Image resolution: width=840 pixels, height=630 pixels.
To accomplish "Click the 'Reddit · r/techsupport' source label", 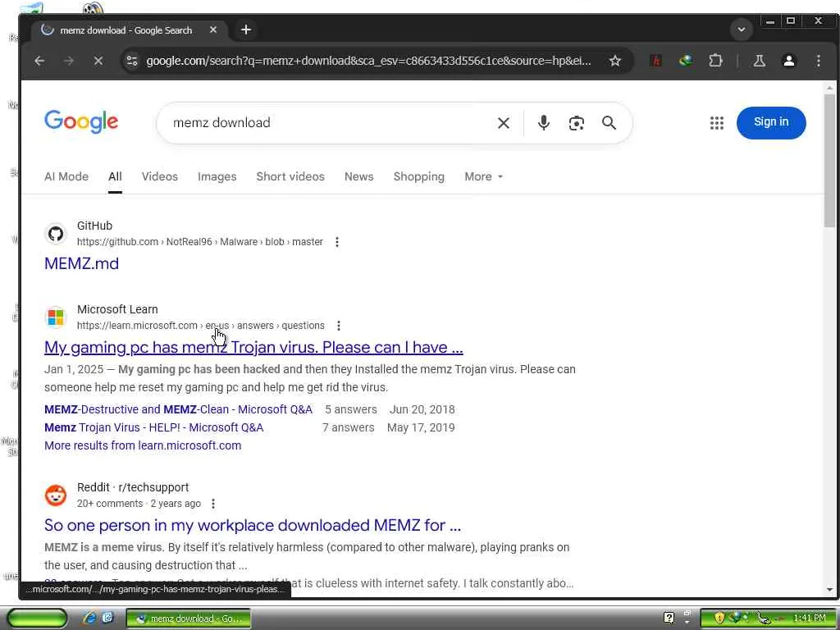I will [x=133, y=487].
